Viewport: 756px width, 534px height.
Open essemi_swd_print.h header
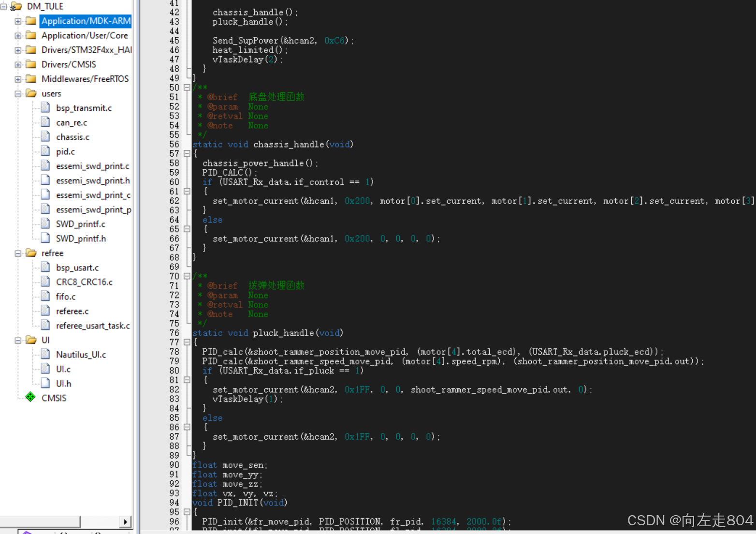tap(93, 181)
